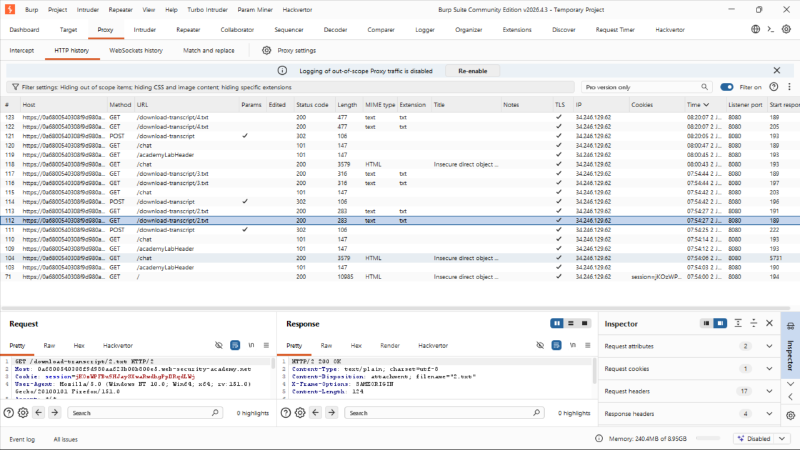
Task: Go to previous Request search match
Action: pyautogui.click(x=39, y=413)
